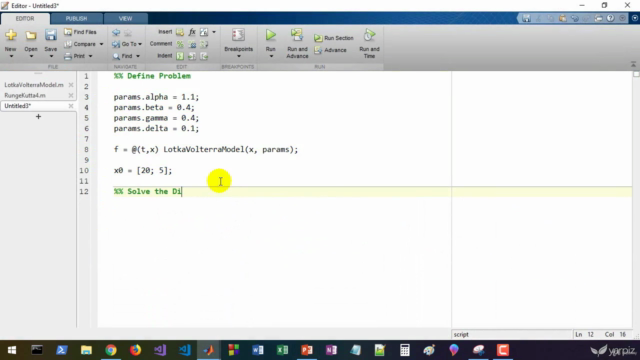Click the quick access Save icon
The height and width of the screenshot is (360, 640).
pos(527,18)
